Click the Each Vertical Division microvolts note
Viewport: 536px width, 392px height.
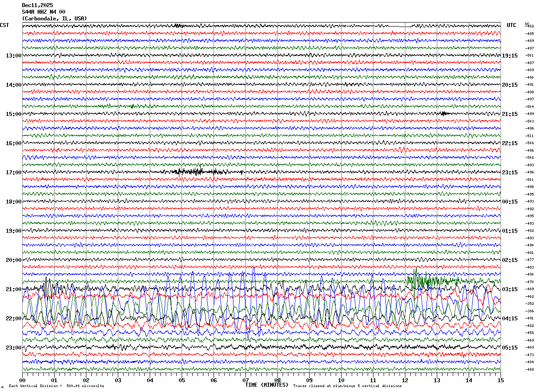(x=56, y=386)
